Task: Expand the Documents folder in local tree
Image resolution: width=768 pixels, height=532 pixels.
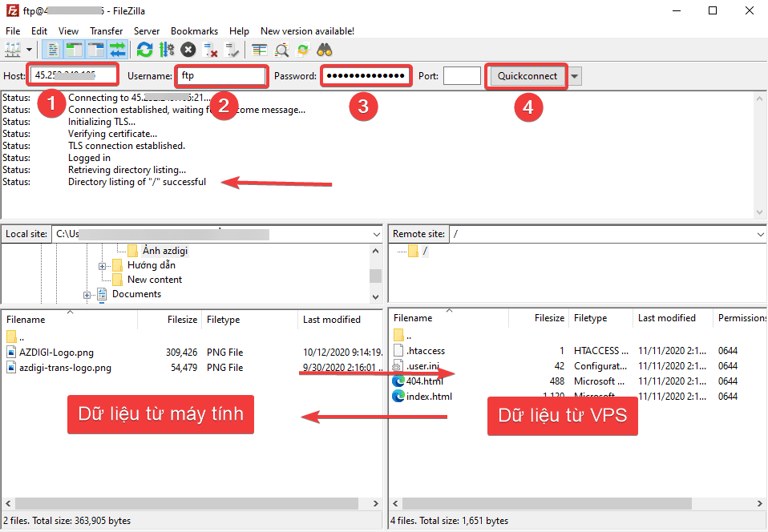Action: pos(88,295)
